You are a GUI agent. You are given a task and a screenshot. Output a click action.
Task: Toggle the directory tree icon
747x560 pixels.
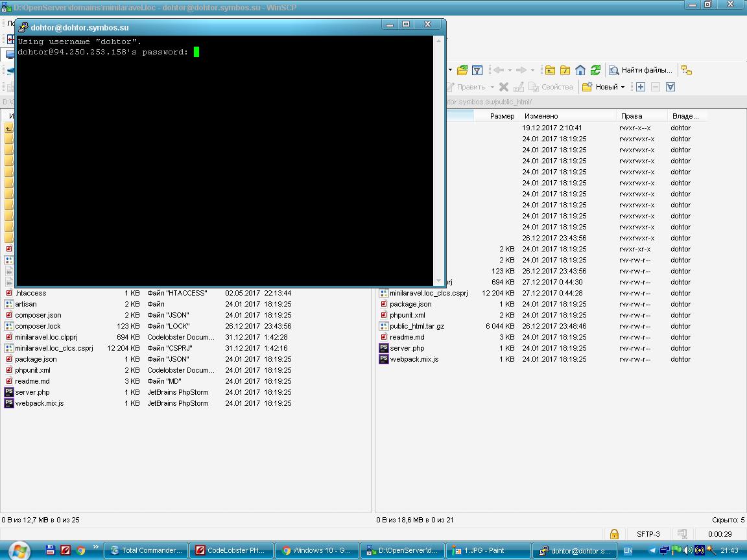point(686,70)
